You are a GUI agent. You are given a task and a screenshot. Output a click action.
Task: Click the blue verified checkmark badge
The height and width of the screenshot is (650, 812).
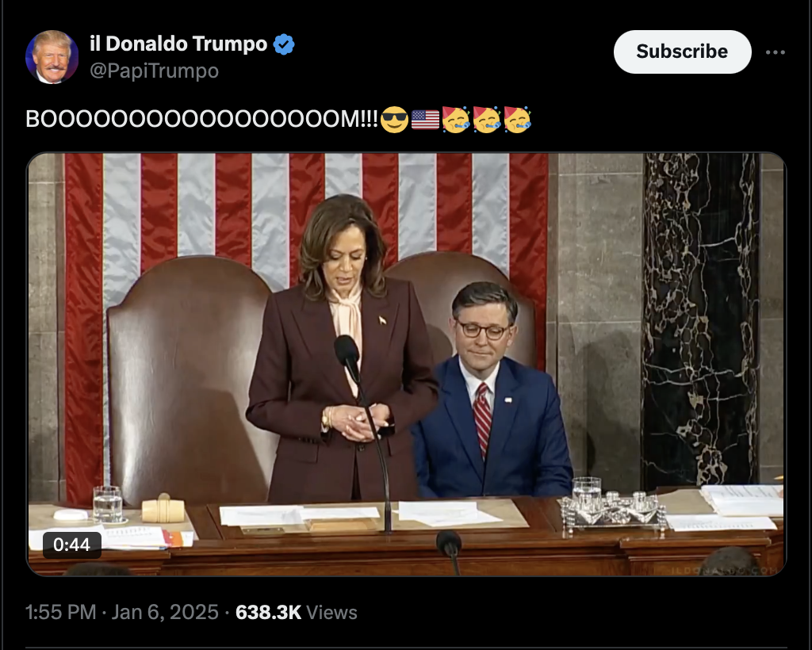point(284,44)
